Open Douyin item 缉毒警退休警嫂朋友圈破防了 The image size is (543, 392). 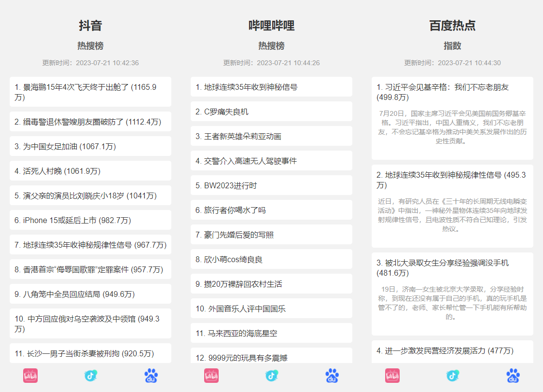(x=90, y=122)
